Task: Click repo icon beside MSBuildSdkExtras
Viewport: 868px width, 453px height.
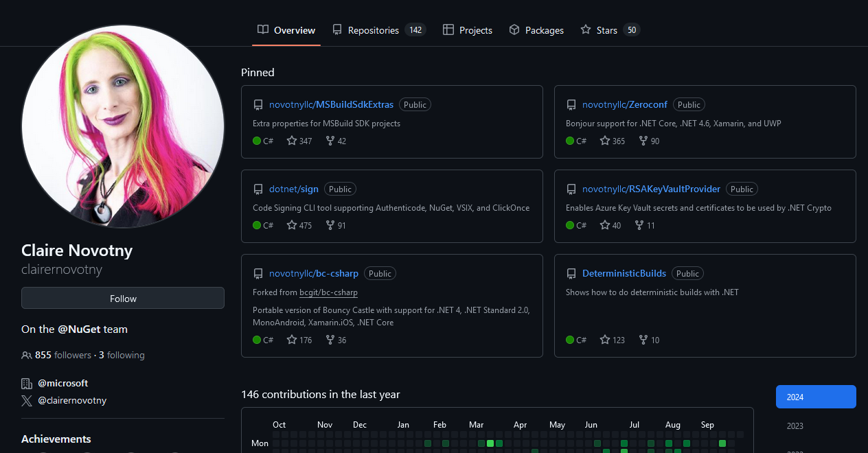Action: [x=258, y=105]
